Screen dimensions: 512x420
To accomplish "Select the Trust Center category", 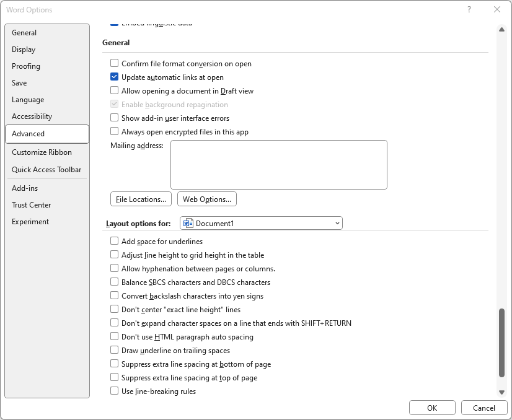I will [x=32, y=205].
